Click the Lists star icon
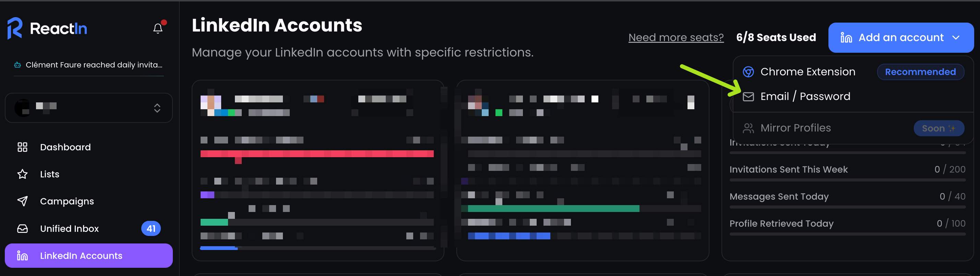Screen dimensions: 980x276 [x=22, y=174]
